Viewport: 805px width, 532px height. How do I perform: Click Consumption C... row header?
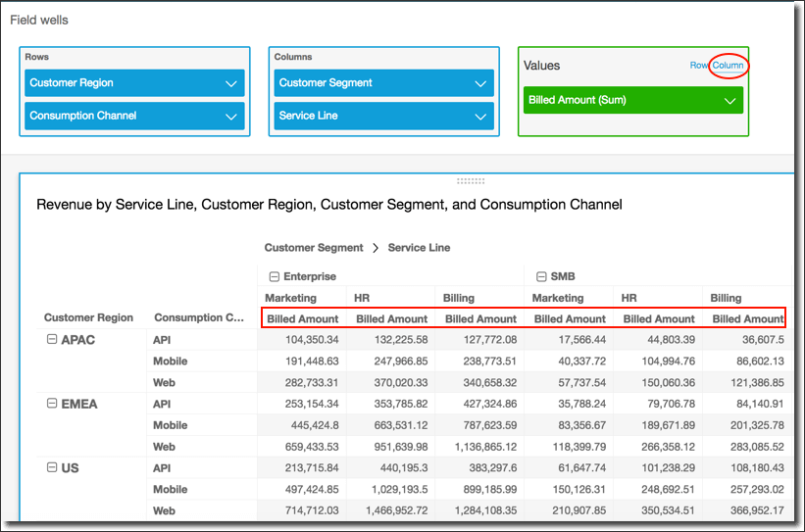point(199,317)
